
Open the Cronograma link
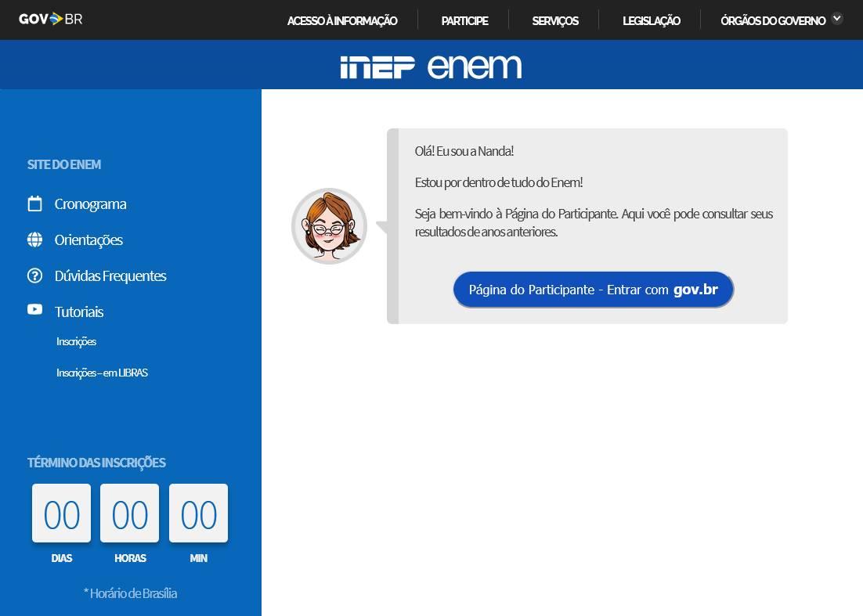[x=90, y=204]
